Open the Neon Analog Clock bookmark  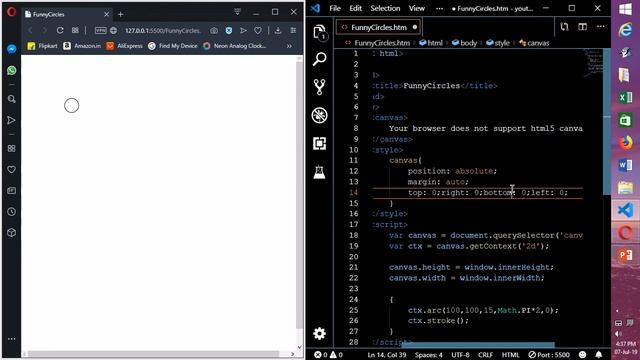(x=235, y=46)
